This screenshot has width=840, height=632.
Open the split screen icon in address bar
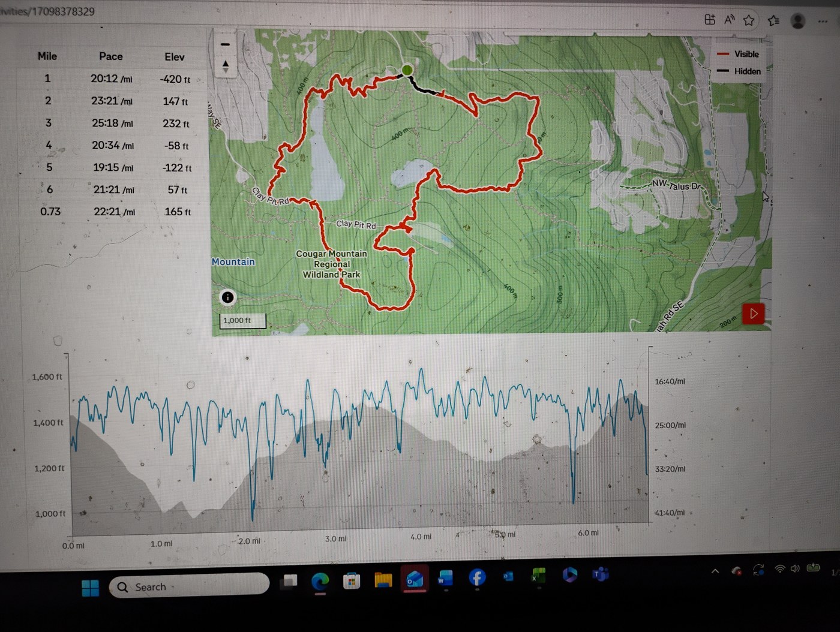(x=710, y=19)
